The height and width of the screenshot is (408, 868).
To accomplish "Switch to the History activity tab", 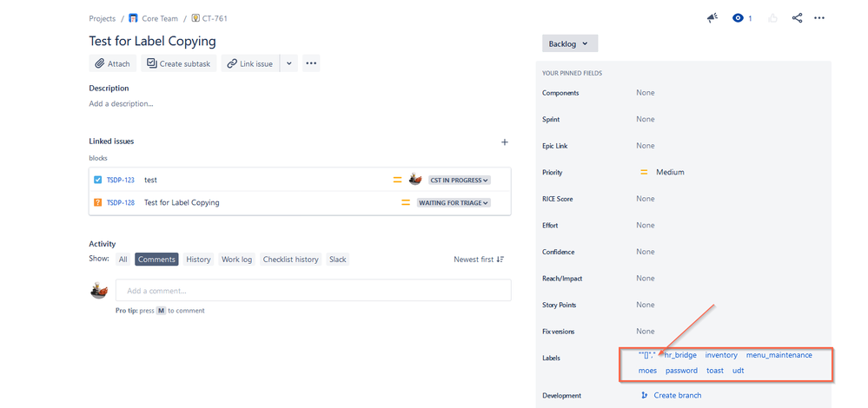I will (x=198, y=260).
